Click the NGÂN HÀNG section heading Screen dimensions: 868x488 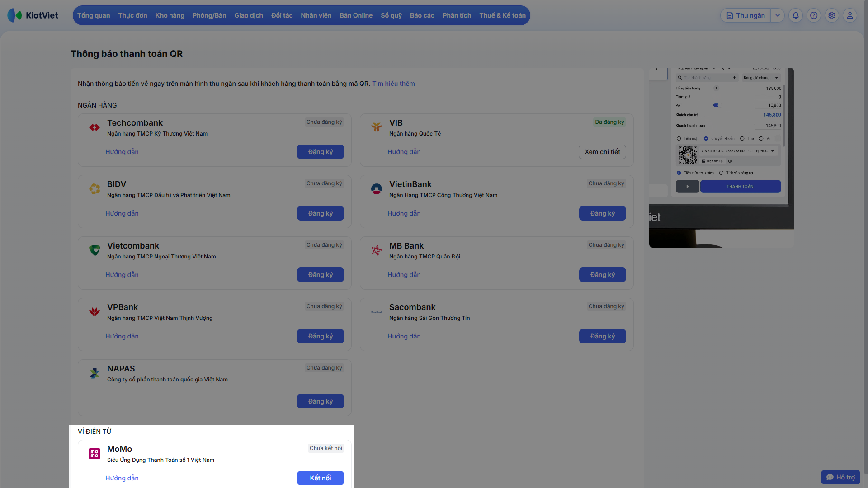coord(97,105)
